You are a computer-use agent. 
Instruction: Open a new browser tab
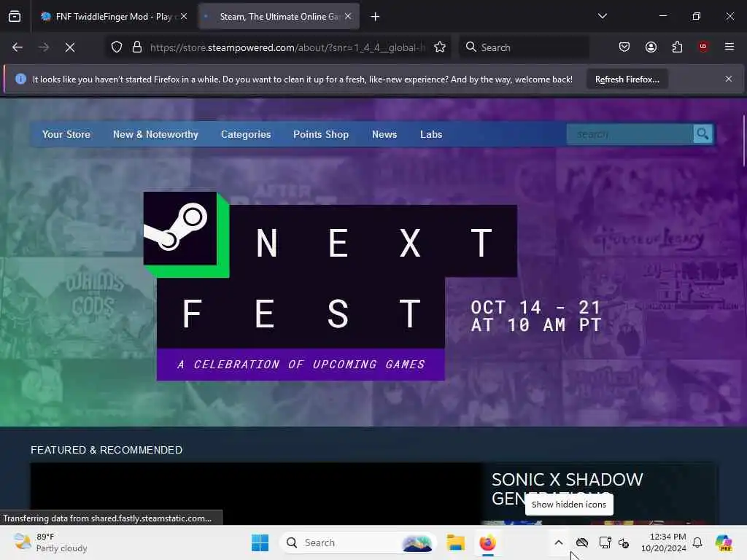tap(376, 17)
